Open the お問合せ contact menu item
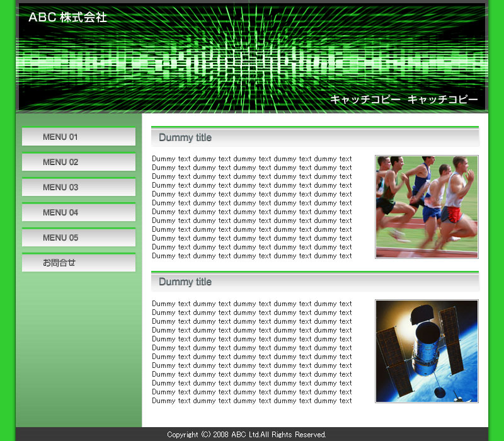Viewport: 504px width, 441px height. 79,262
